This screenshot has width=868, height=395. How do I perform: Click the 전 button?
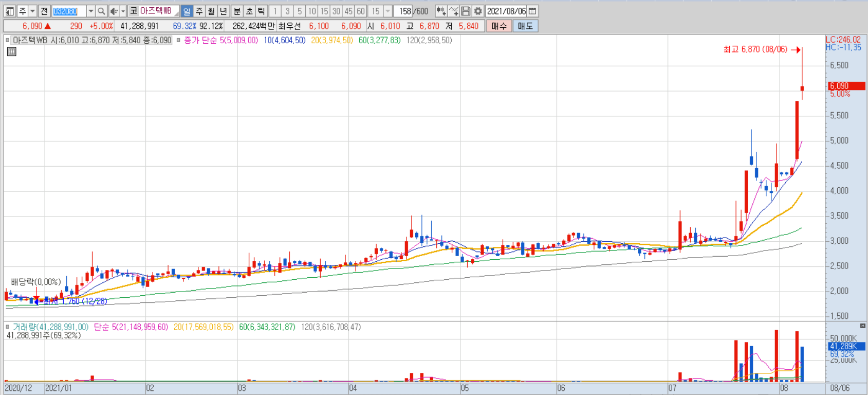[44, 11]
